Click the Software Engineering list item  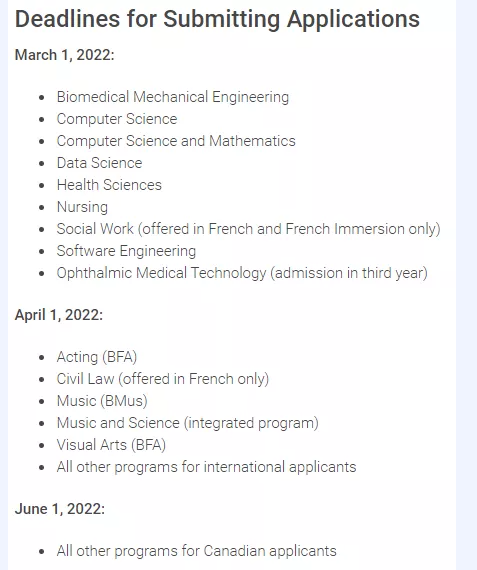coord(126,251)
